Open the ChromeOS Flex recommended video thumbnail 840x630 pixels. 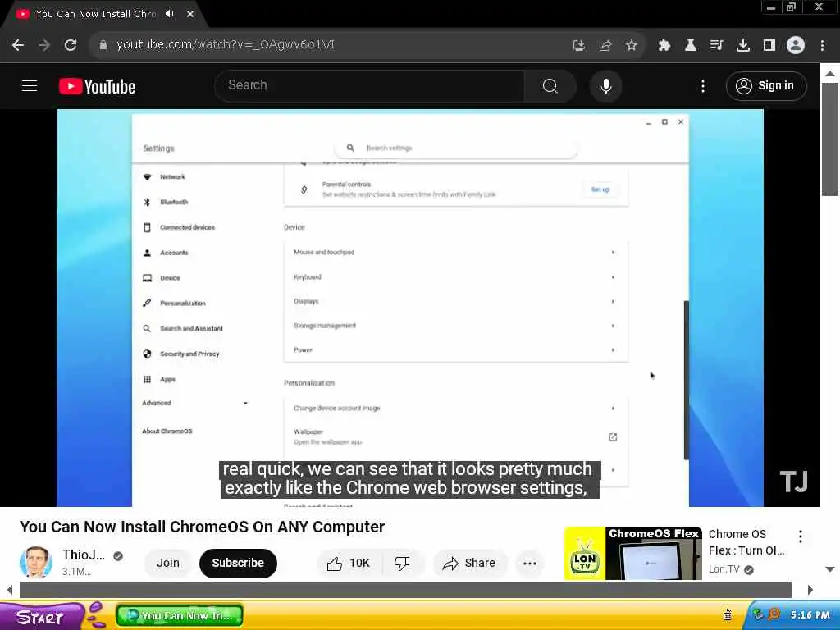click(x=632, y=554)
